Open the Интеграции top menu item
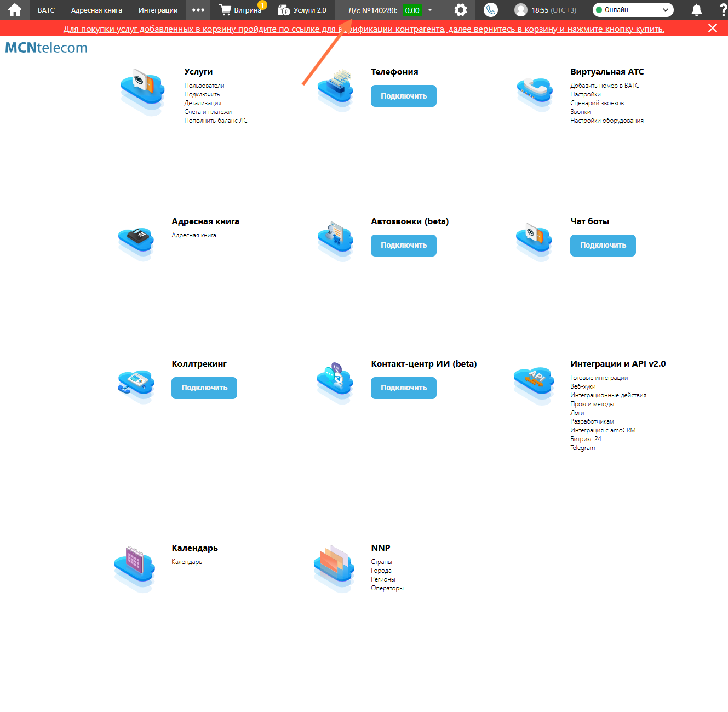This screenshot has height=712, width=728. [x=158, y=10]
